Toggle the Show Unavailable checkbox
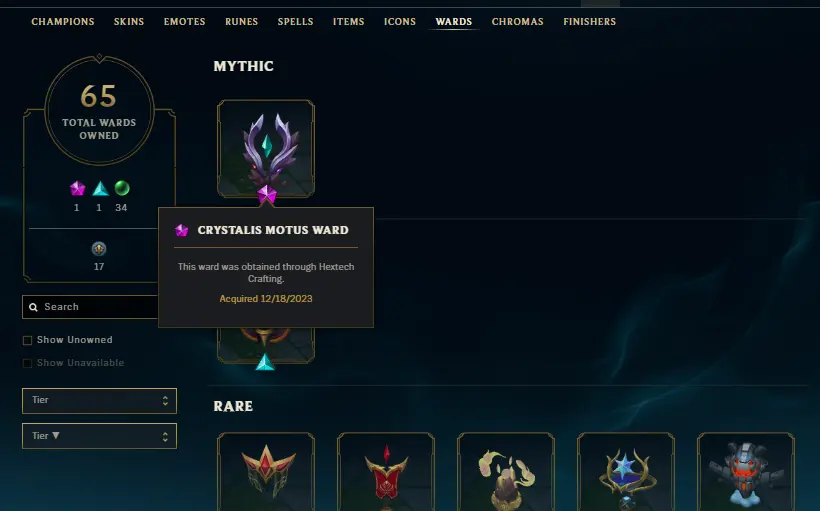Image resolution: width=820 pixels, height=511 pixels. tap(28, 363)
